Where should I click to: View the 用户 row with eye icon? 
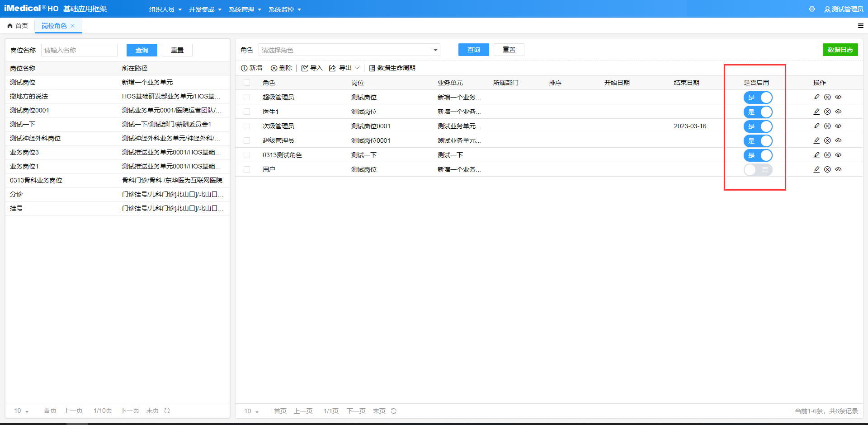pyautogui.click(x=838, y=169)
